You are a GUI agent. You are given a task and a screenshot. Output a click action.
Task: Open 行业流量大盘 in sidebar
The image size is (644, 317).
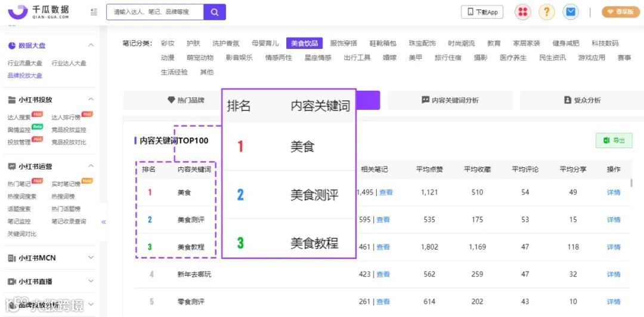(24, 63)
